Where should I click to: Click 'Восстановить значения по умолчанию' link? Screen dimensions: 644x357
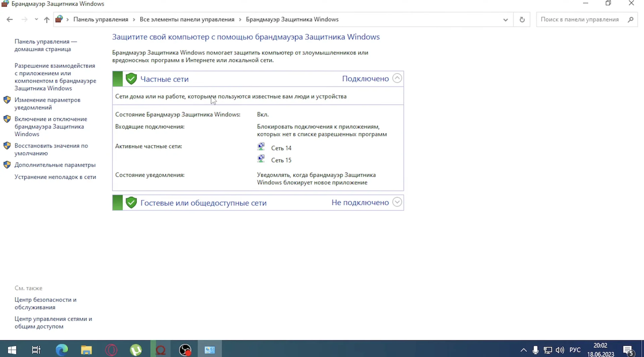[x=51, y=149]
